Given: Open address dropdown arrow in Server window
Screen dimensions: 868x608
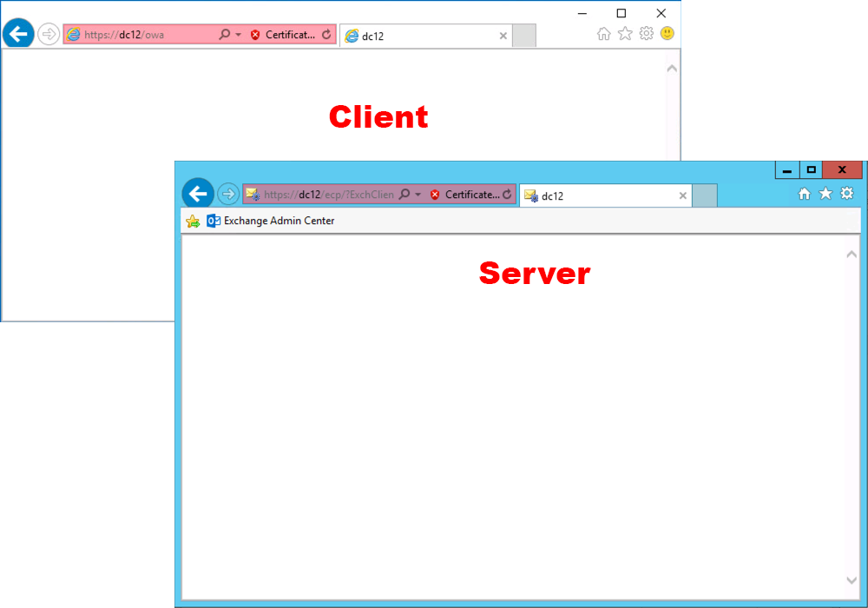Looking at the screenshot, I should 418,195.
